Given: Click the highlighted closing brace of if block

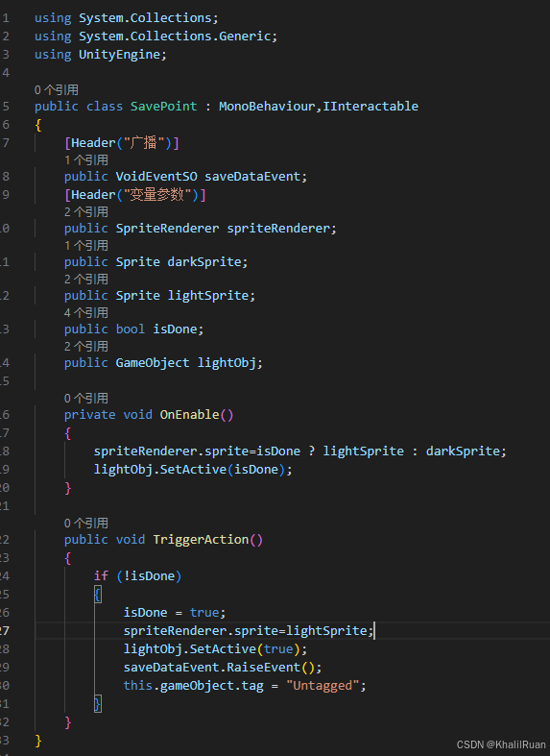Looking at the screenshot, I should 97,704.
